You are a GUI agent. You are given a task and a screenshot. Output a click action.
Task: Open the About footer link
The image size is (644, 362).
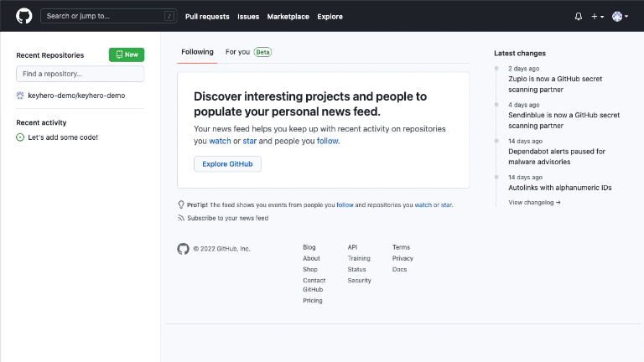[311, 258]
